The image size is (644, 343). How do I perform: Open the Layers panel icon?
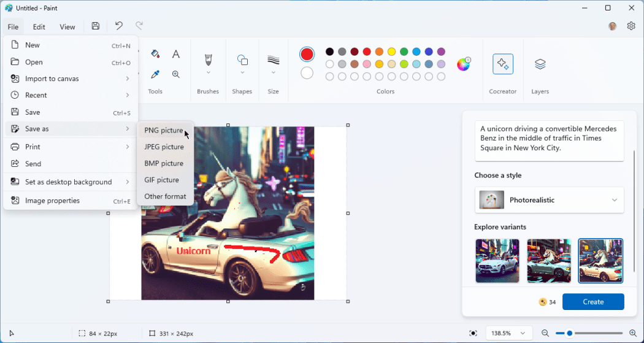point(540,64)
